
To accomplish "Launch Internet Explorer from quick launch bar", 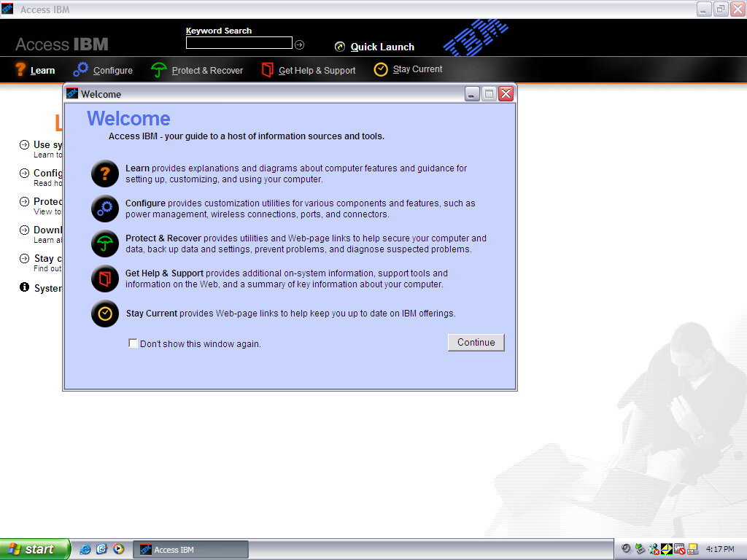I will (85, 549).
